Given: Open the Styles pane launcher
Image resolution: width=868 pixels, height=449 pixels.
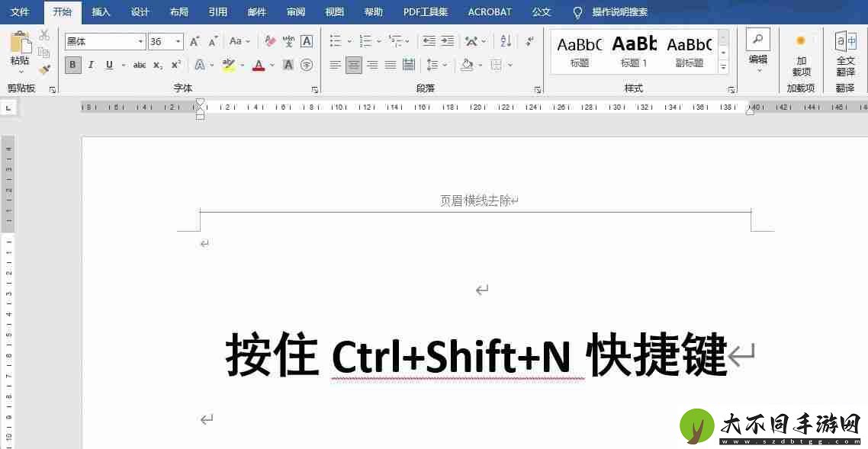Looking at the screenshot, I should tap(731, 90).
